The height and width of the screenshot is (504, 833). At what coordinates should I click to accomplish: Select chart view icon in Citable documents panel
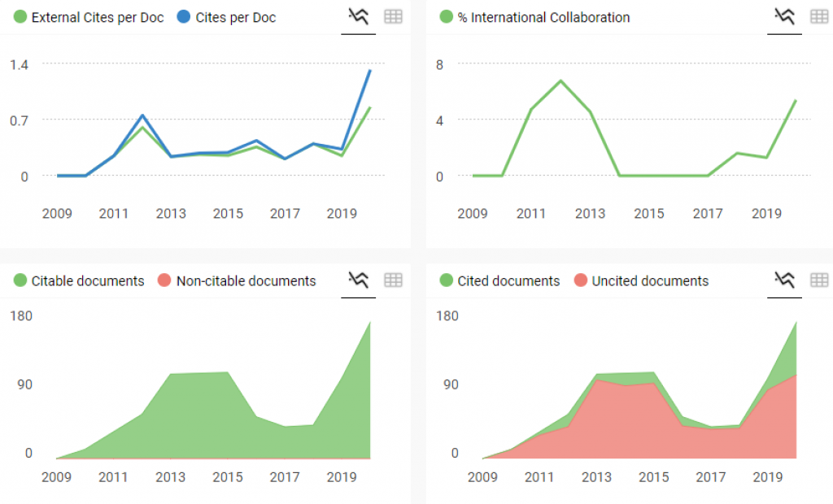click(358, 280)
